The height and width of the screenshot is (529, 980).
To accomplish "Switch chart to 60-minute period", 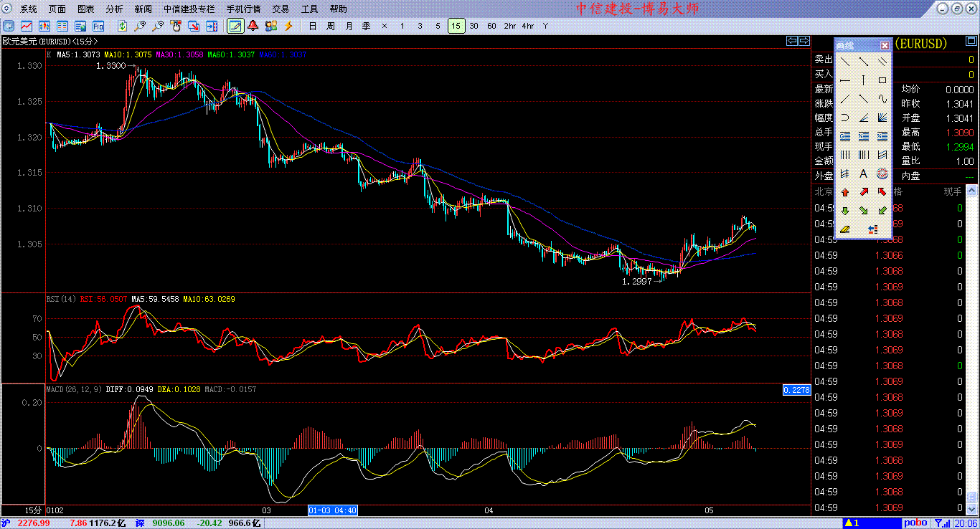I will tap(491, 26).
